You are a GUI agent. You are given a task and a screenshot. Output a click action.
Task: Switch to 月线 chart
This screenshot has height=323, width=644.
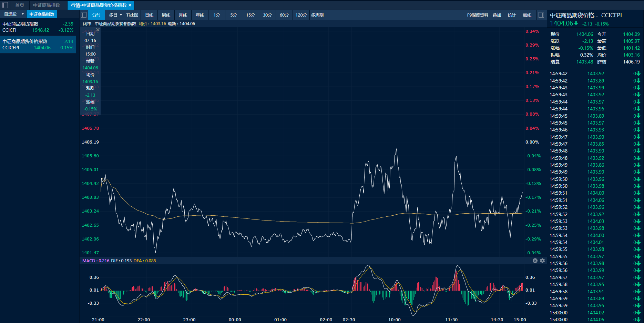pos(183,15)
